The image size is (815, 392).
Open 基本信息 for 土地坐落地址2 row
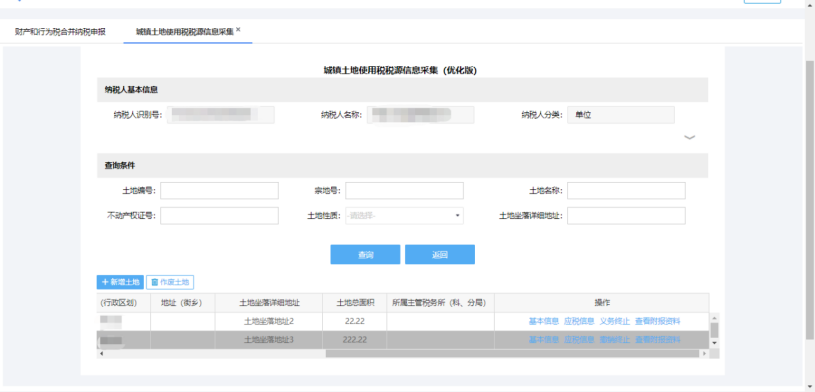[544, 321]
